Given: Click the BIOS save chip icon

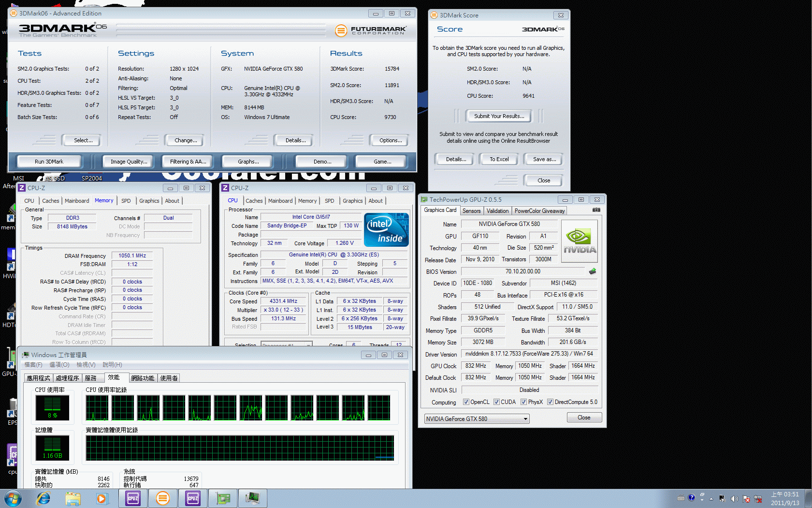Looking at the screenshot, I should pyautogui.click(x=593, y=271).
